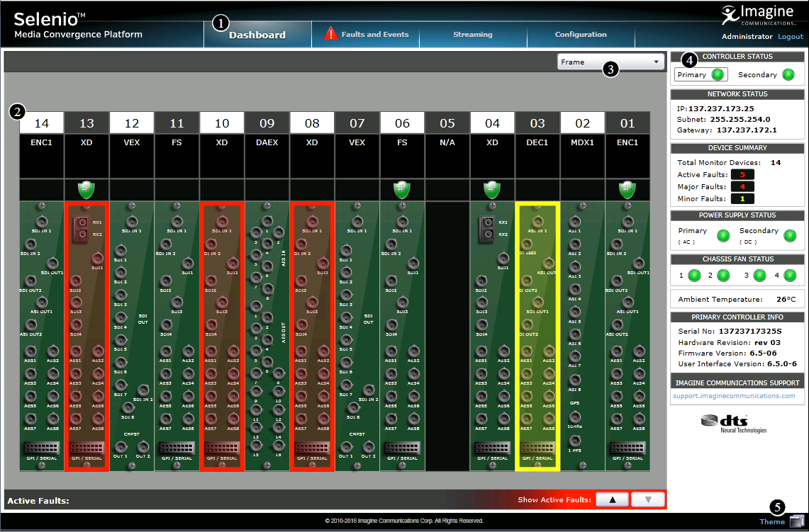Click the GPI / SERIAL connector on slot 13
809x532 pixels.
point(87,448)
